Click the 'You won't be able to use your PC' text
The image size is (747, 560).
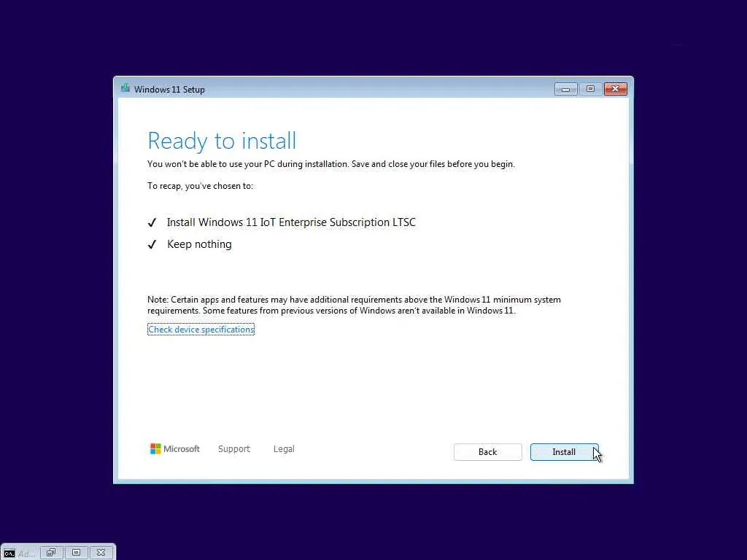(331, 164)
